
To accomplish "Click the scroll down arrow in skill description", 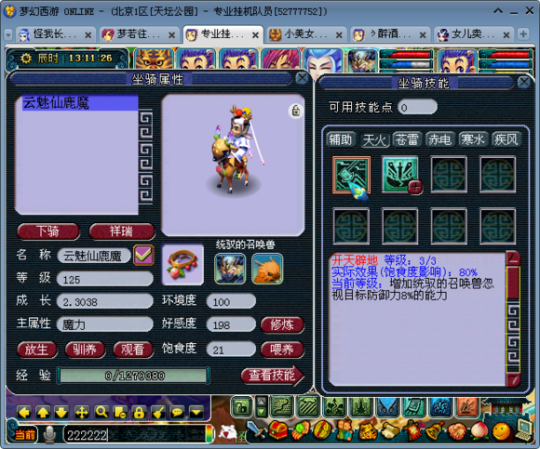I will tap(513, 379).
